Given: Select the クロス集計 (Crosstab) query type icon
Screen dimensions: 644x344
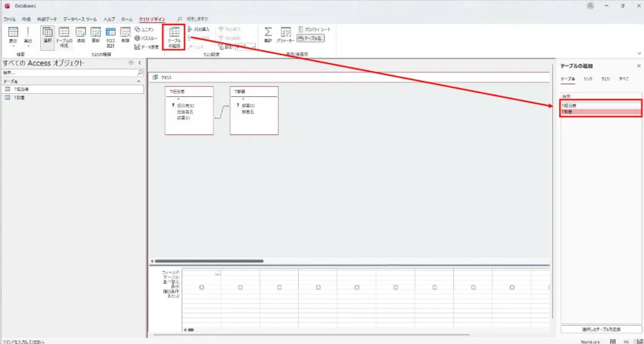Looking at the screenshot, I should (x=111, y=36).
